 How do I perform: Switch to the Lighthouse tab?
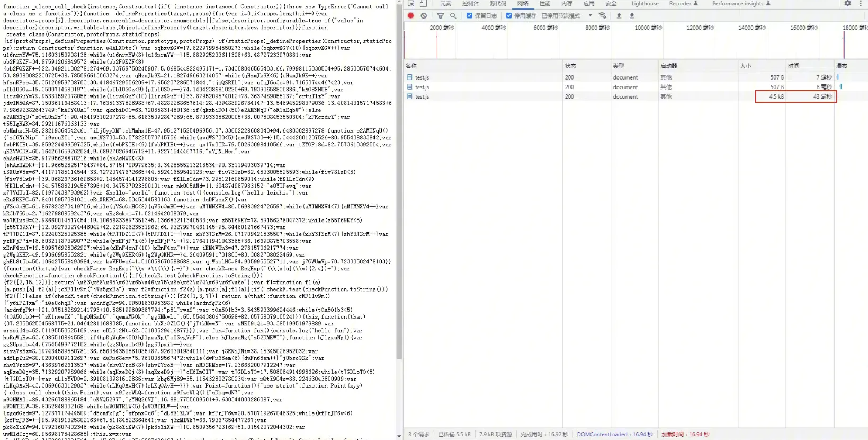pyautogui.click(x=645, y=4)
